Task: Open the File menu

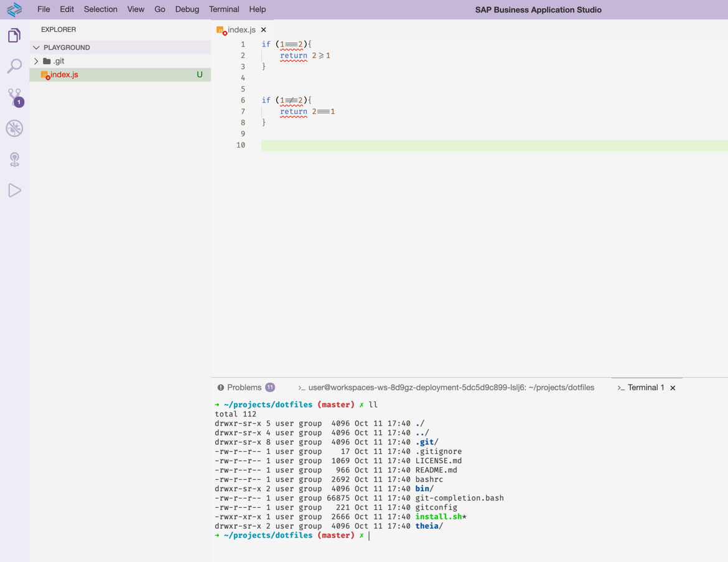Action: (44, 9)
